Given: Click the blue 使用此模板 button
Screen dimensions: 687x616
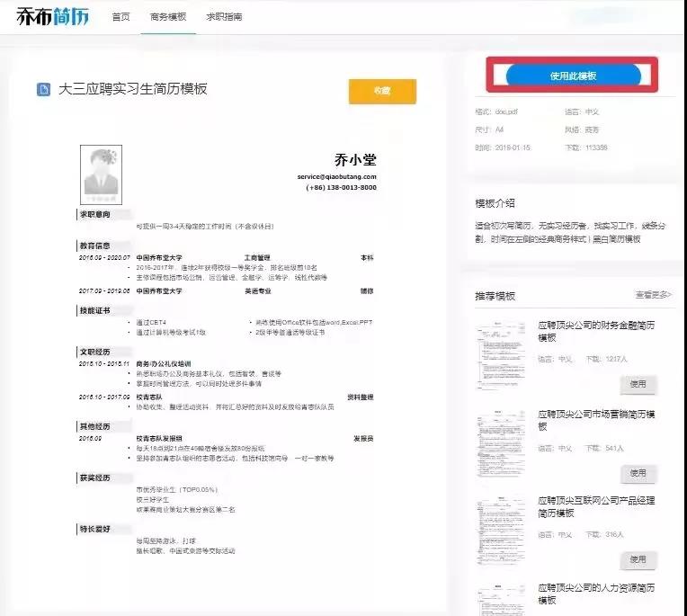Looking at the screenshot, I should coord(573,76).
